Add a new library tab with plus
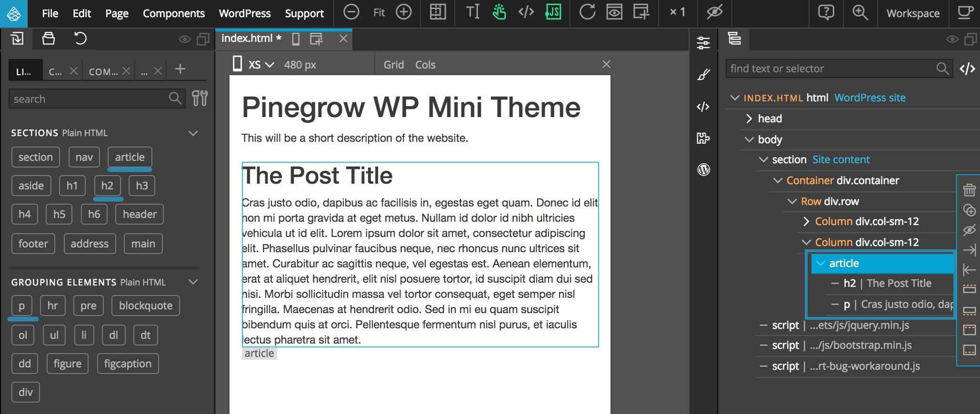This screenshot has height=414, width=980. 180,69
